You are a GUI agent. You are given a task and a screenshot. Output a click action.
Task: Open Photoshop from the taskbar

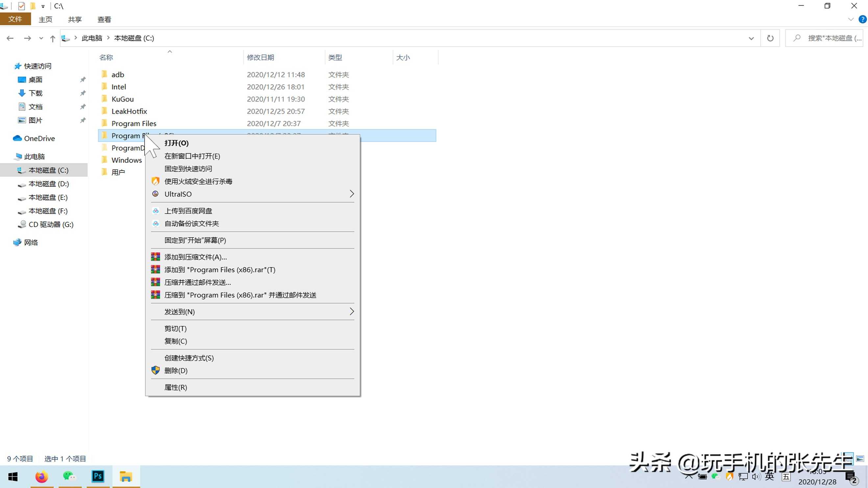[x=98, y=477]
